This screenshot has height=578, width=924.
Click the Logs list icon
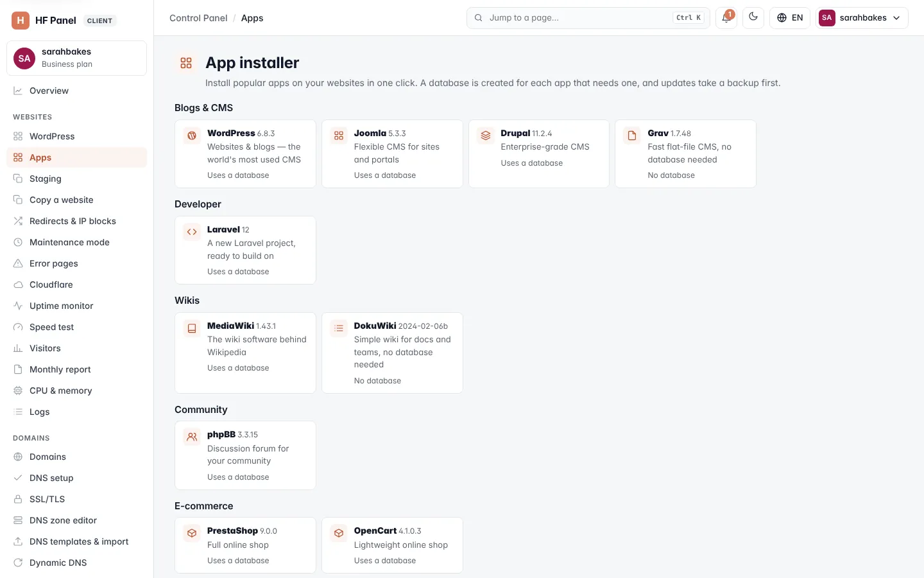[x=18, y=412]
